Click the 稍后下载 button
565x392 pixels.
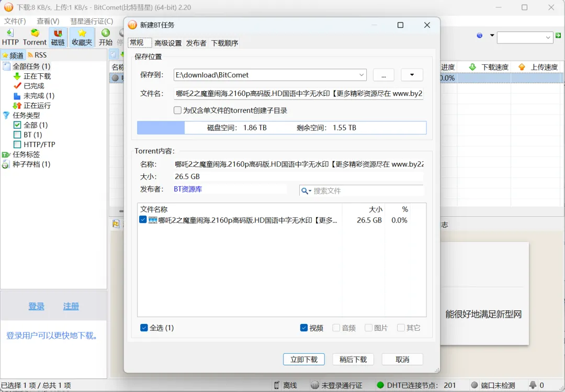[x=353, y=360]
